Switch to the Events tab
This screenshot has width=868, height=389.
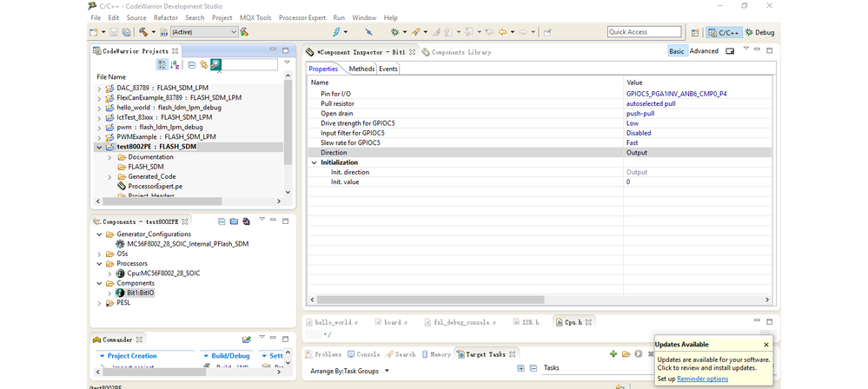point(388,69)
